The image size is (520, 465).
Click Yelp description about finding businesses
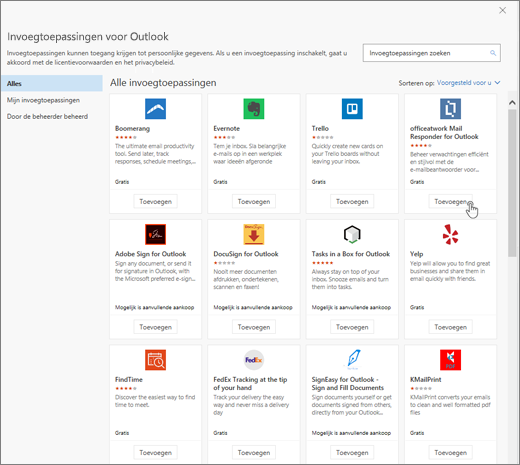(x=450, y=271)
